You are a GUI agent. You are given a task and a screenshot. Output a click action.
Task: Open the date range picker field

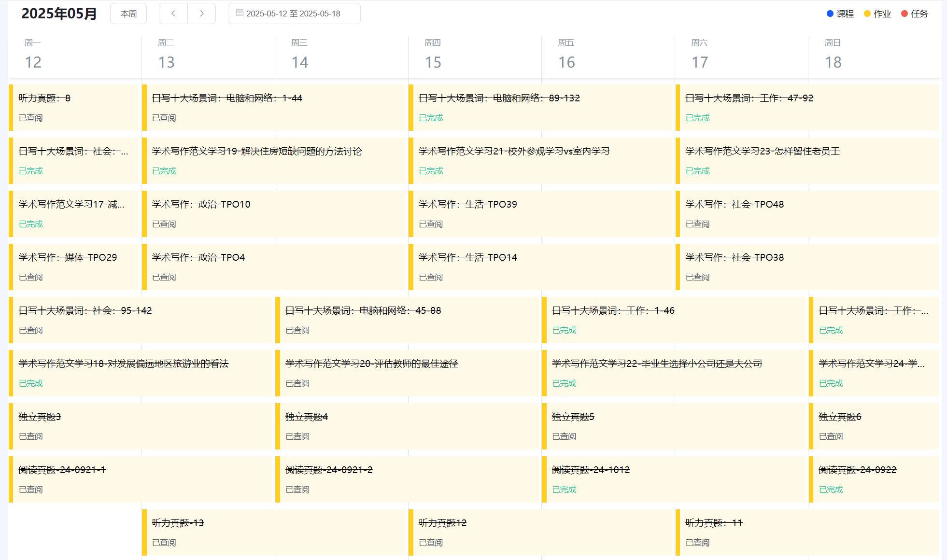[x=294, y=14]
